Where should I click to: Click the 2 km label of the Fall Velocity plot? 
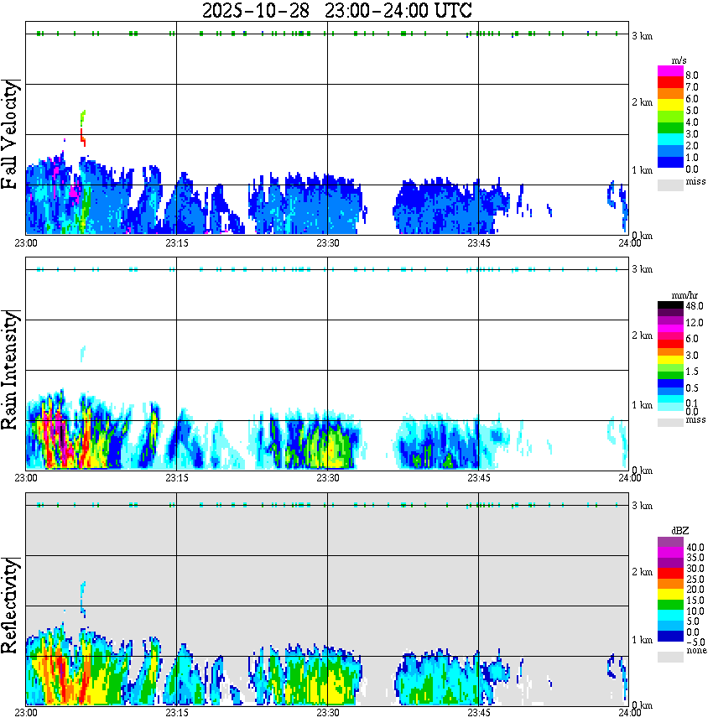click(642, 102)
